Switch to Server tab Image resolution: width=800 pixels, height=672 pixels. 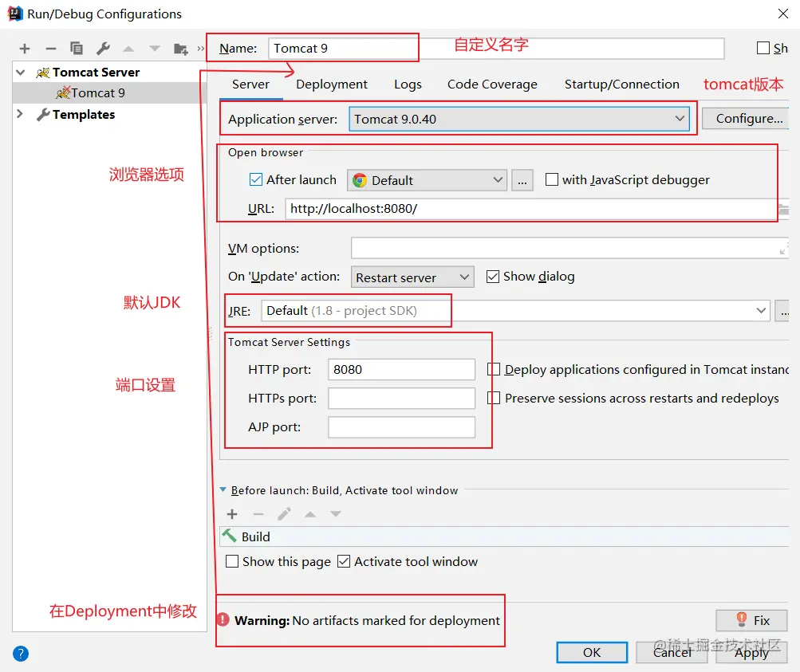click(250, 84)
